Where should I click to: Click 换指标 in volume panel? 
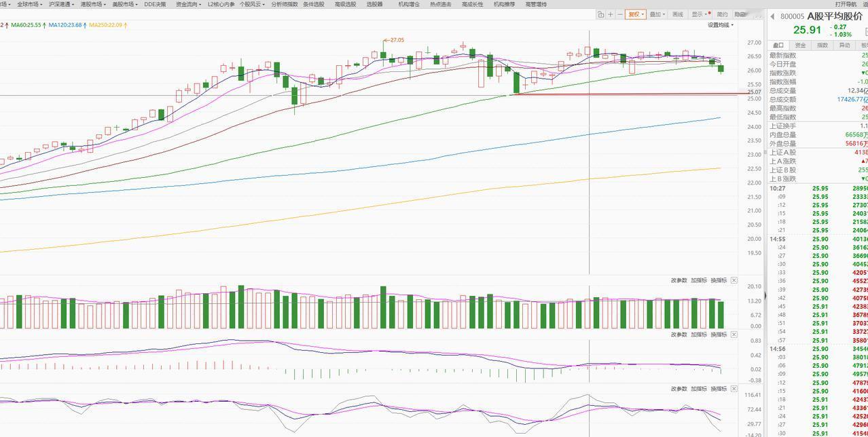tap(719, 280)
